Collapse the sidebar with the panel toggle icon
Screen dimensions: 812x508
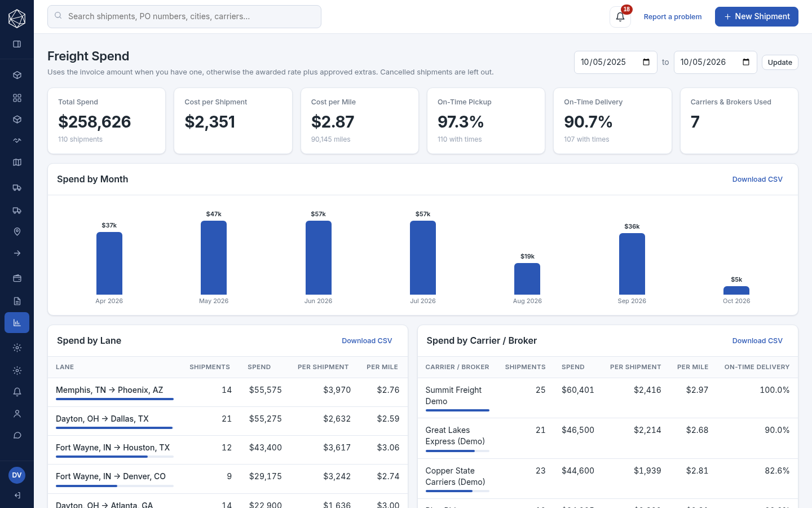click(x=17, y=44)
